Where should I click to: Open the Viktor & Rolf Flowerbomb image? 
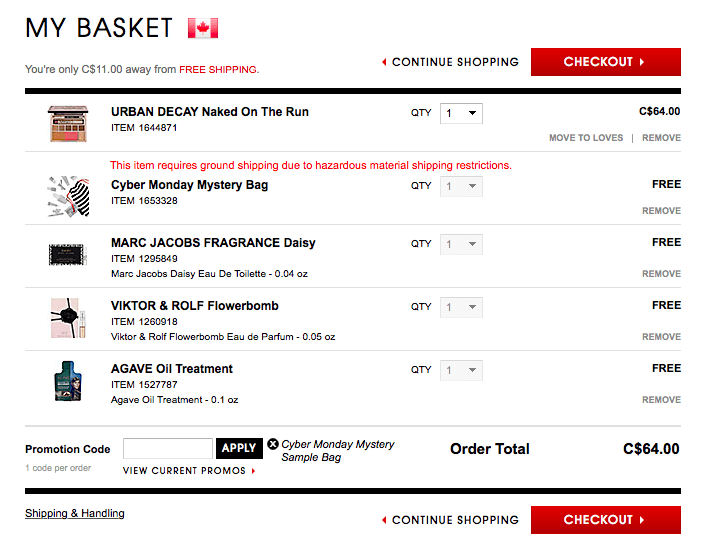point(68,318)
